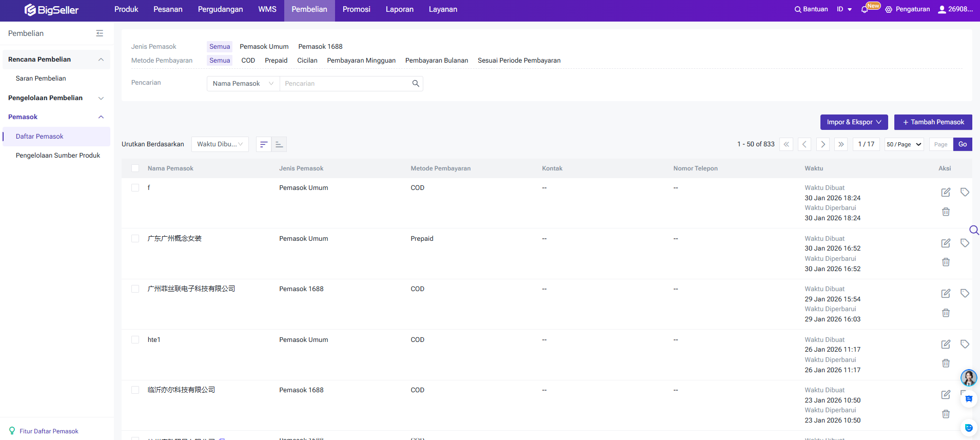Viewport: 980px width, 440px height.
Task: Filter by Pemasok 1688 supplier type
Action: click(320, 47)
